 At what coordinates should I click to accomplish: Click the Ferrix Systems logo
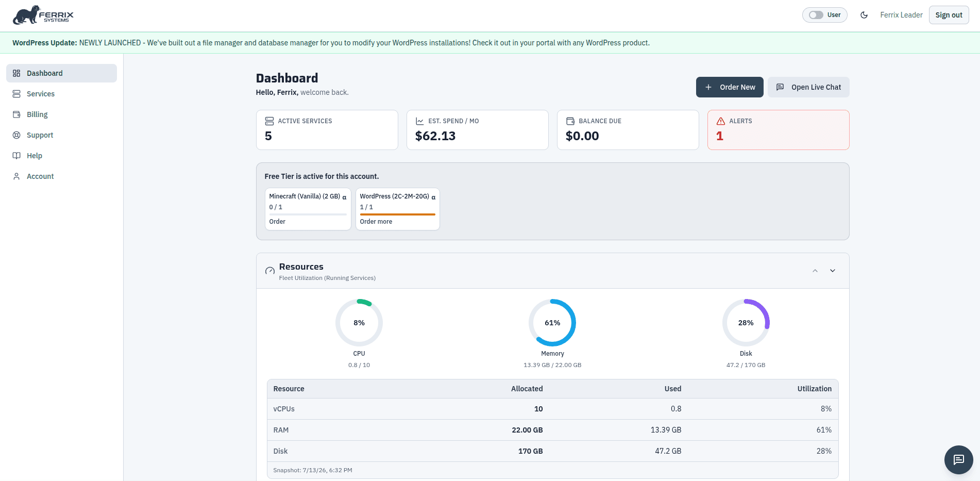pyautogui.click(x=43, y=15)
